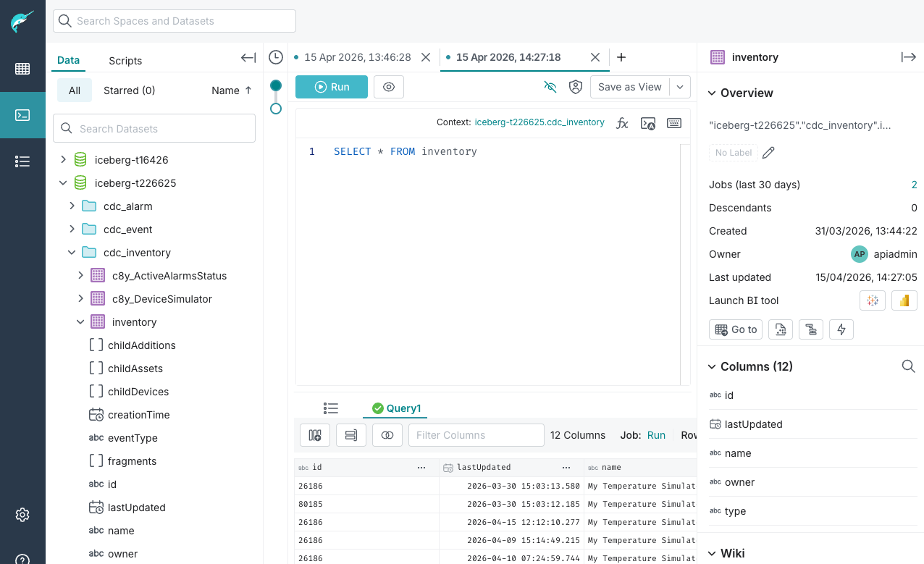Run the SQL query
This screenshot has height=564, width=924.
[332, 87]
